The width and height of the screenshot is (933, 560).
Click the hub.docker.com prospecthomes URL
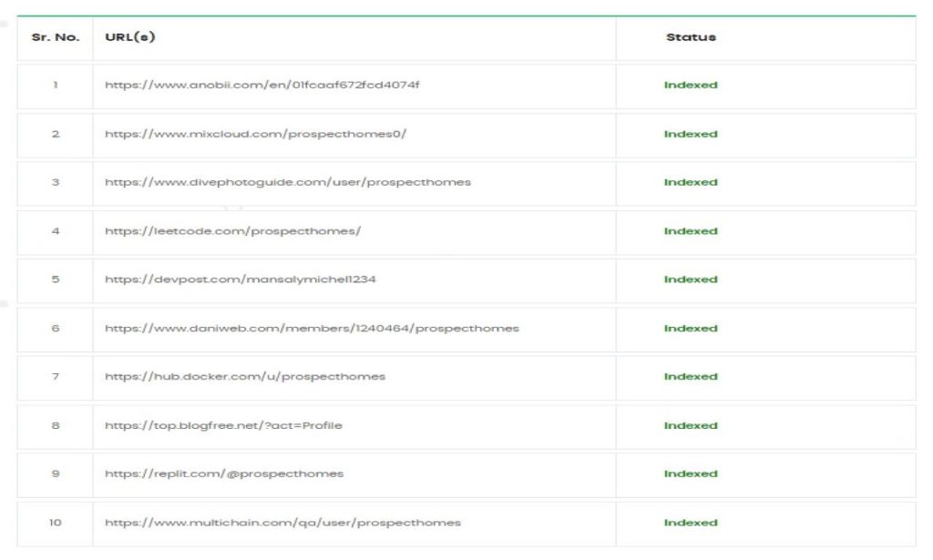coord(245,377)
